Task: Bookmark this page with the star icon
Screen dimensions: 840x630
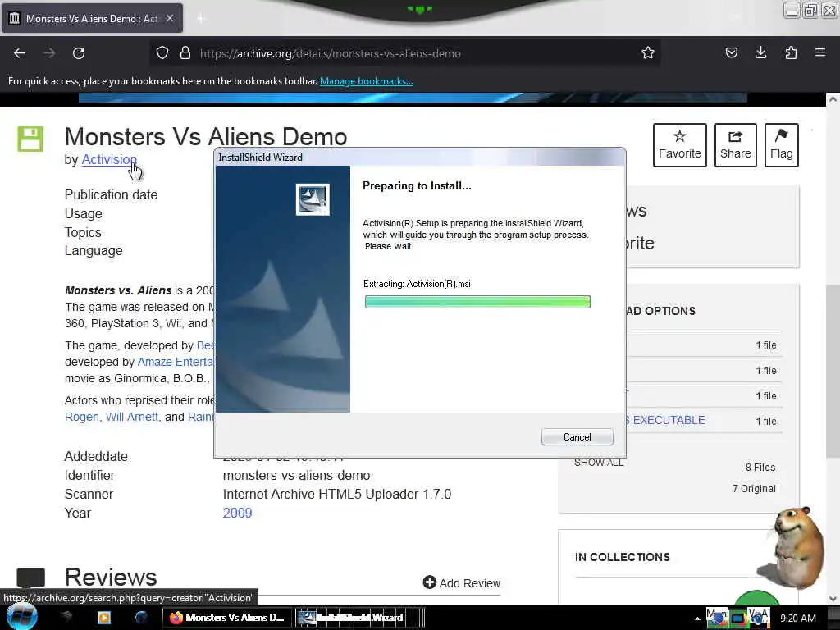Action: tap(648, 53)
